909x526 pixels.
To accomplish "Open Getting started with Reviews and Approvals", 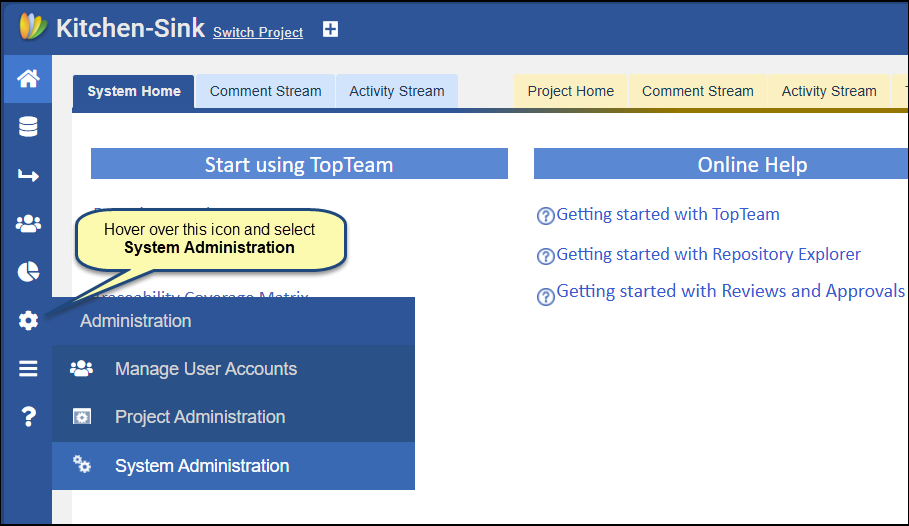I will [730, 291].
